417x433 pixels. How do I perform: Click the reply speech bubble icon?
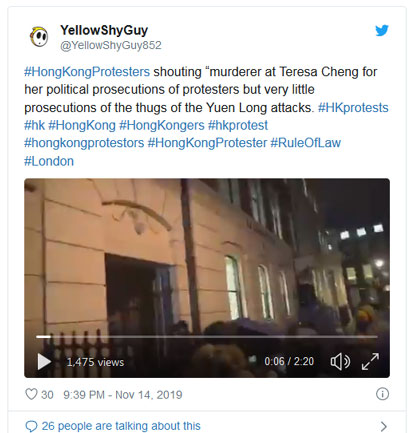31,426
